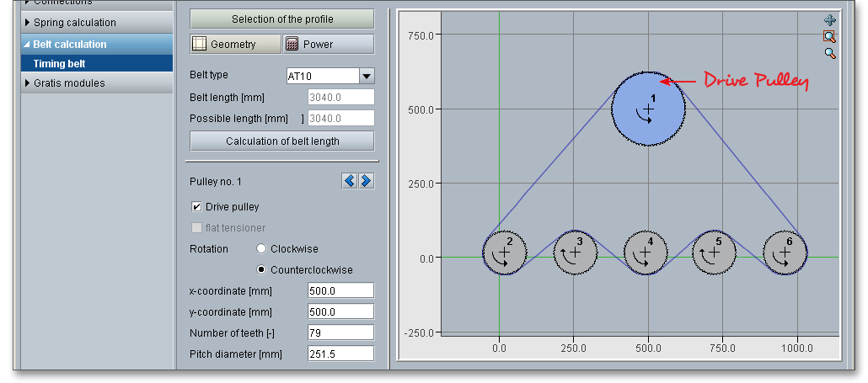Viewport: 868px width, 383px height.
Task: Click the magnifier zoom icon
Action: pos(829,54)
